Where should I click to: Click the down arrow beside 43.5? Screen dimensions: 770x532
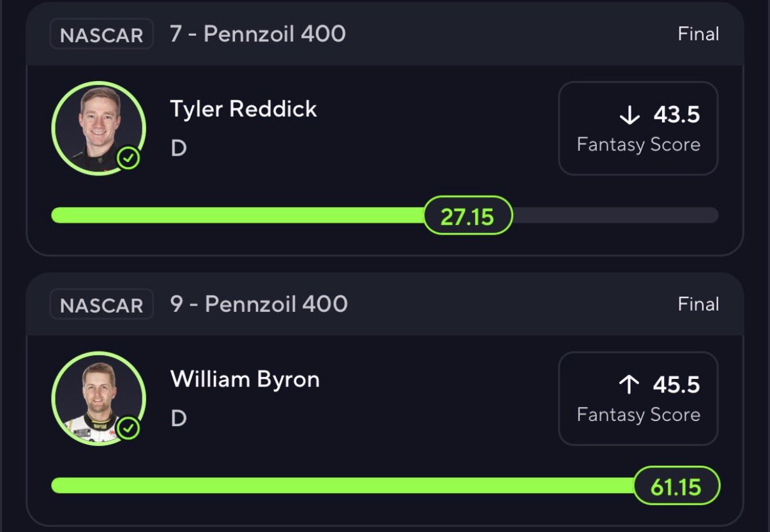pyautogui.click(x=630, y=115)
